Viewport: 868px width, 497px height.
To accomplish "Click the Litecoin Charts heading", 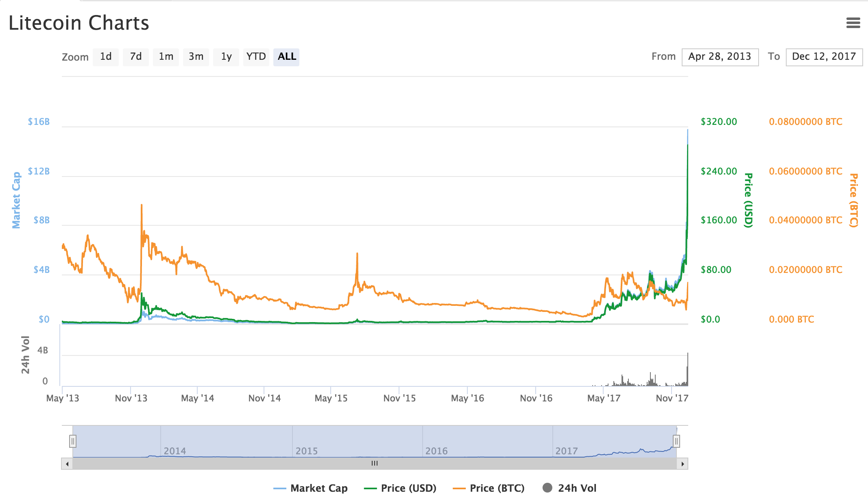I will pyautogui.click(x=79, y=23).
